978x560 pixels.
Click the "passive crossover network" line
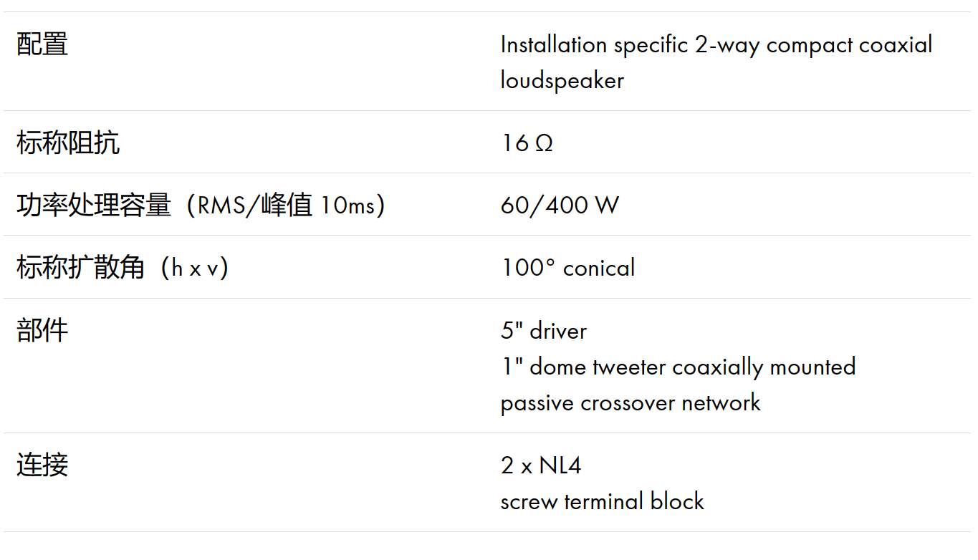(x=630, y=402)
